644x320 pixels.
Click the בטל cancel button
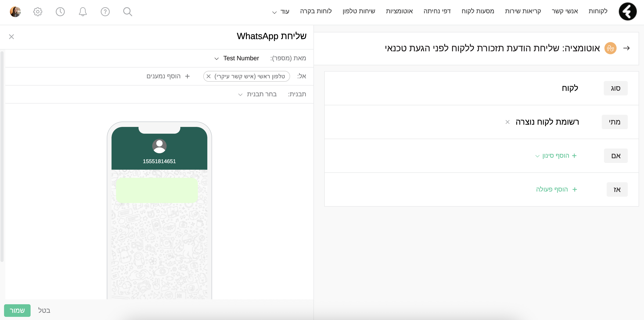(x=44, y=311)
